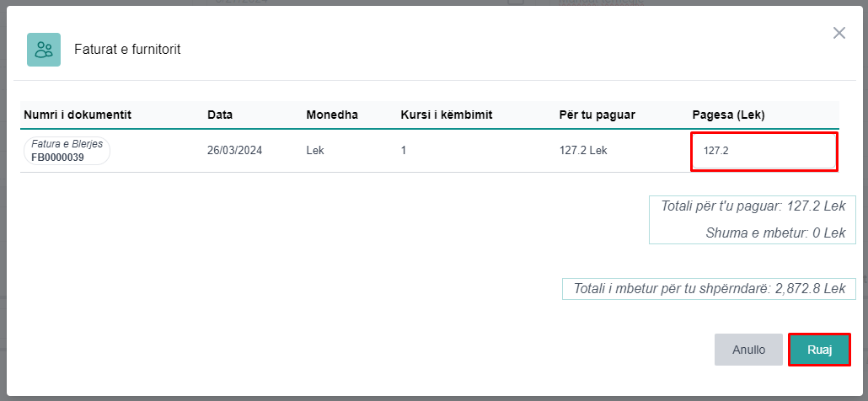The width and height of the screenshot is (868, 401).
Task: Click the Faturat e furnitorit dialog title
Action: [127, 50]
